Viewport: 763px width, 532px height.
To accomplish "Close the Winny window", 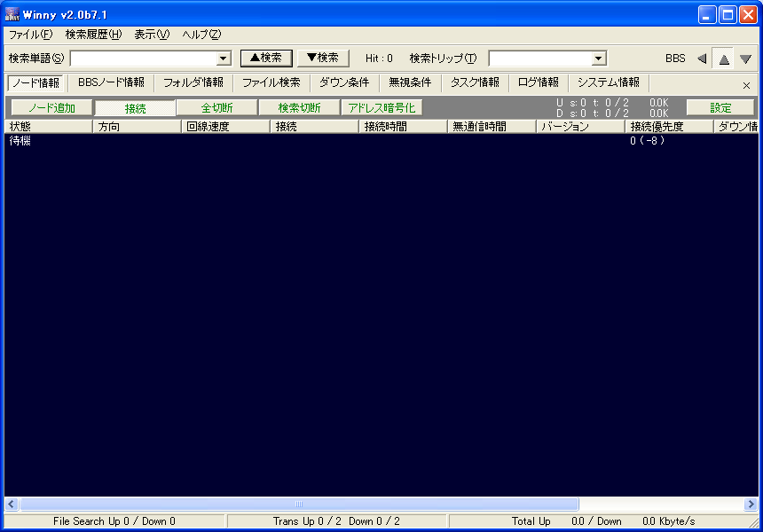I will click(x=749, y=14).
